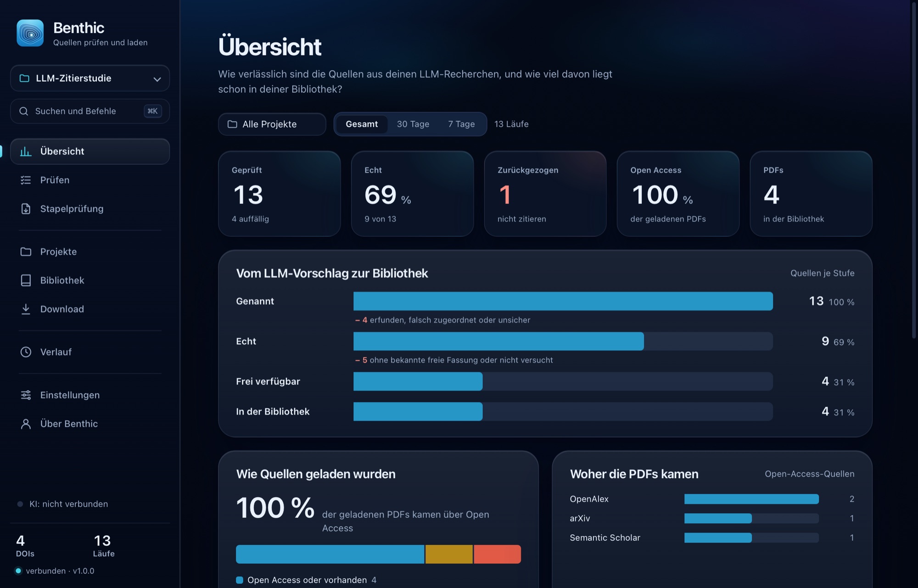Click 'KI: nicht verbunden' status text
The width and height of the screenshot is (918, 588).
(x=69, y=504)
